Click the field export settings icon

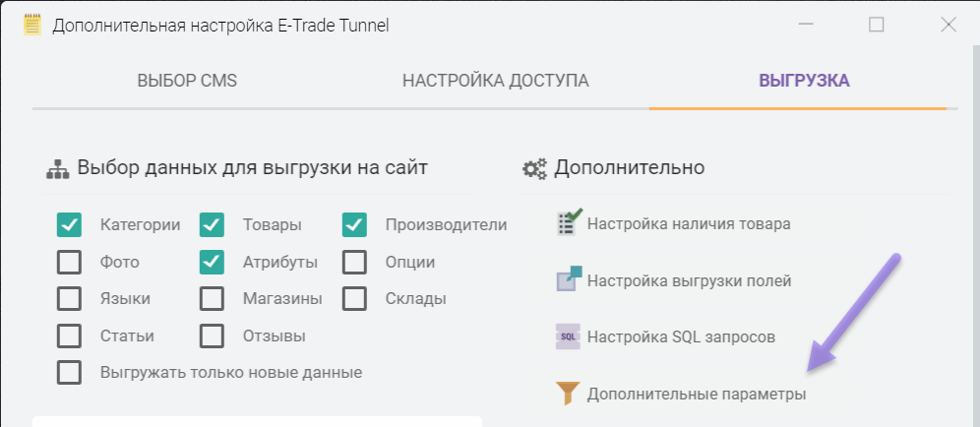pyautogui.click(x=569, y=280)
